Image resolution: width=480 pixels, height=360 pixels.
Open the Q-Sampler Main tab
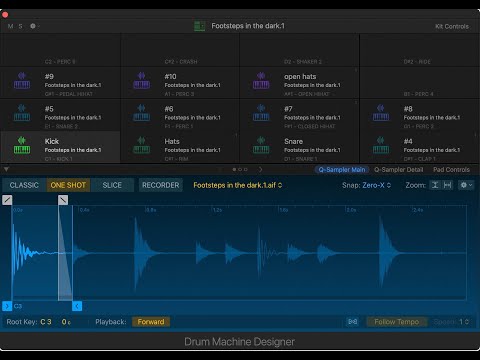tap(342, 170)
